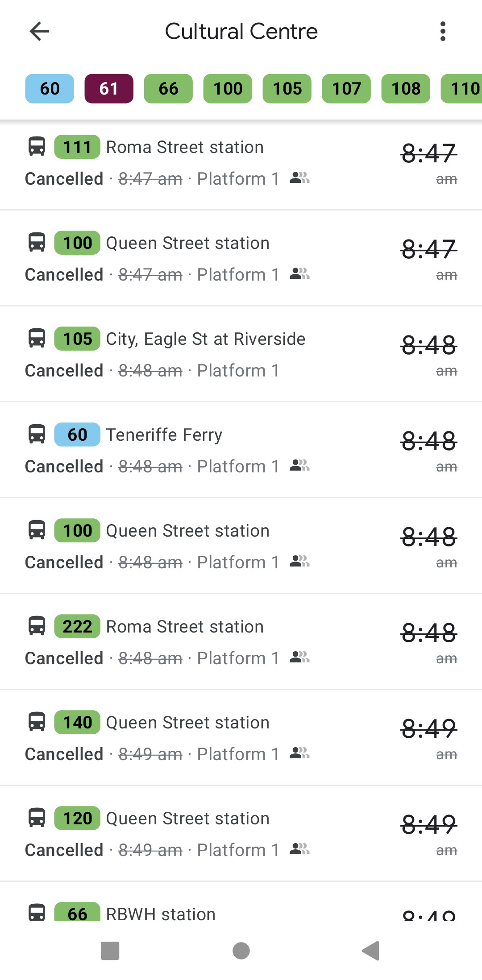Screen dimensions: 482x980
Task: Tap the occupancy icon on Teneriffe Ferry row
Action: [x=299, y=466]
